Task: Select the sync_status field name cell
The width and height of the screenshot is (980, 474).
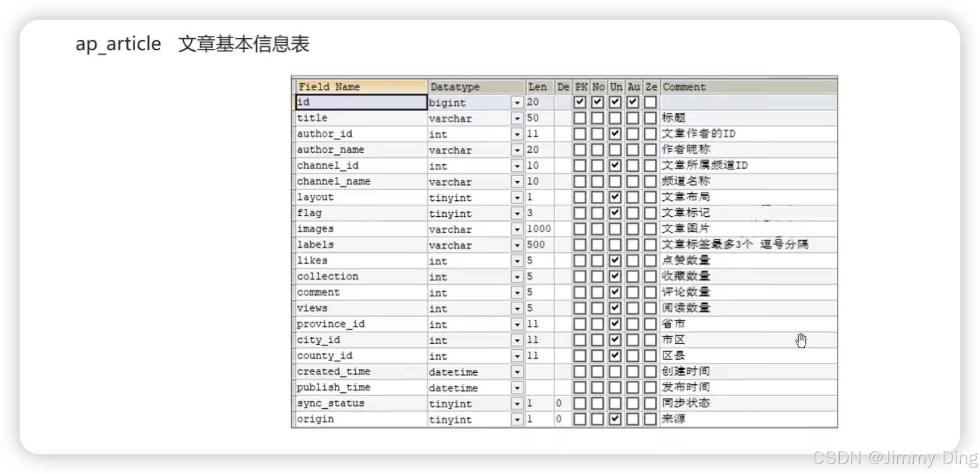Action: (x=361, y=403)
